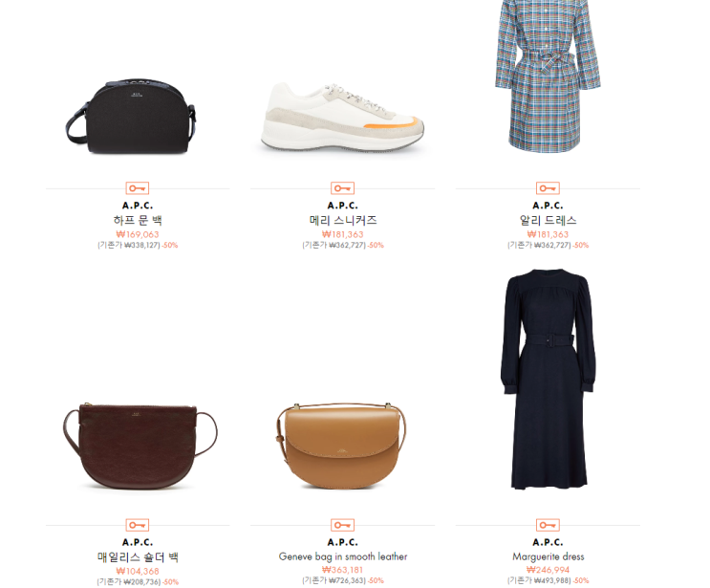710x588 pixels.
Task: Open the plaid dress product image
Action: pos(548,76)
